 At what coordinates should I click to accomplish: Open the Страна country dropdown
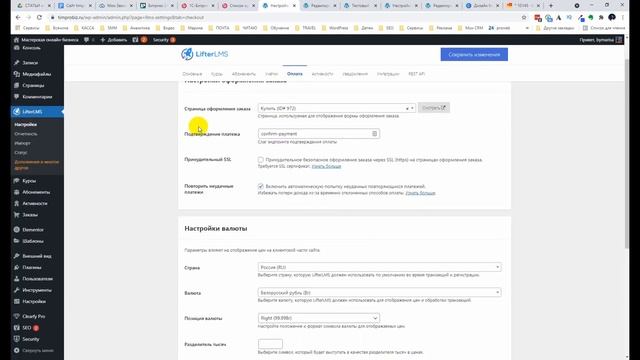point(380,267)
